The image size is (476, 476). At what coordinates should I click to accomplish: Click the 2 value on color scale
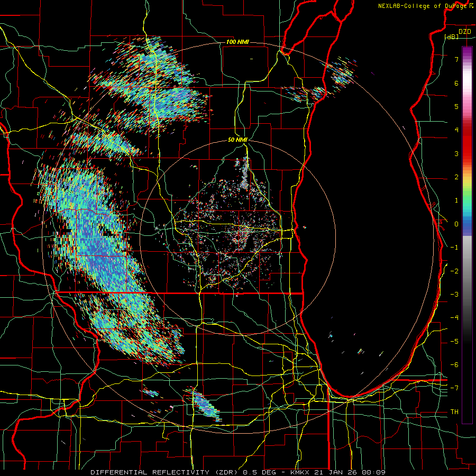(456, 177)
